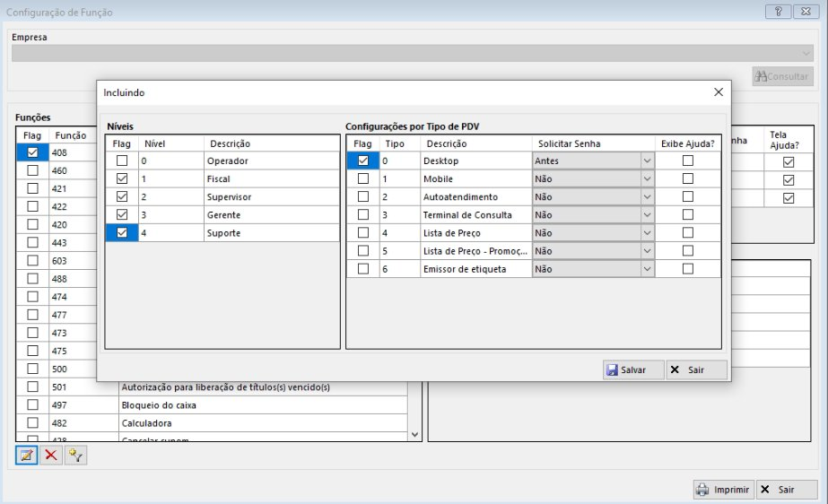Close the Incluindo dialog with X
This screenshot has width=828, height=504.
pos(718,92)
